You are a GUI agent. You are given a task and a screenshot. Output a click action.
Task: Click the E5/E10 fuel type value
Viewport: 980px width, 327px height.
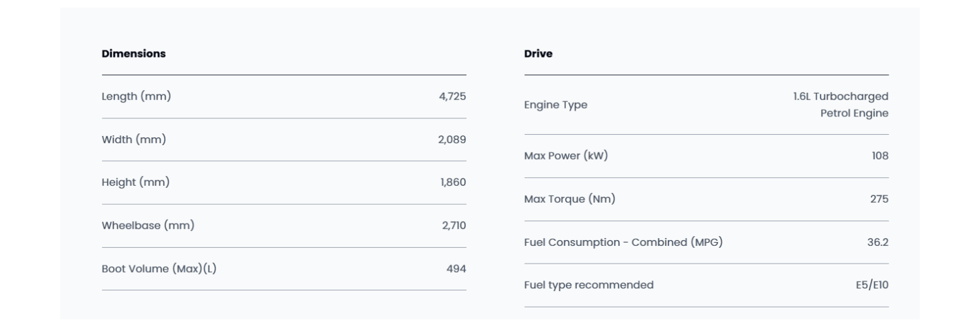pyautogui.click(x=872, y=285)
